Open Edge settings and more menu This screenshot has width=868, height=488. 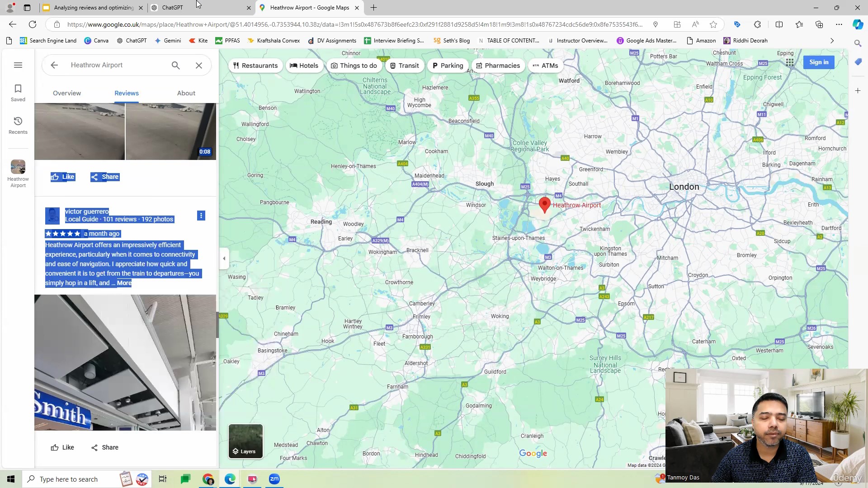tap(839, 24)
